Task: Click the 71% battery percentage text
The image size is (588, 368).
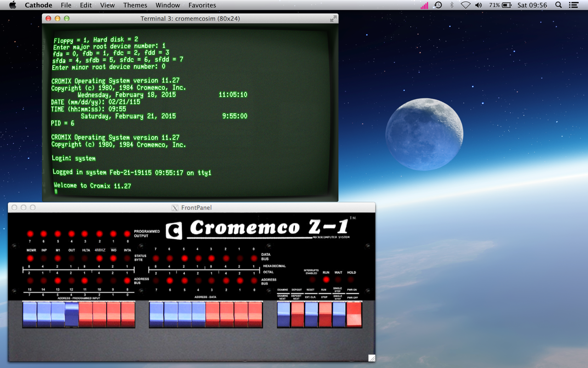Action: [494, 5]
